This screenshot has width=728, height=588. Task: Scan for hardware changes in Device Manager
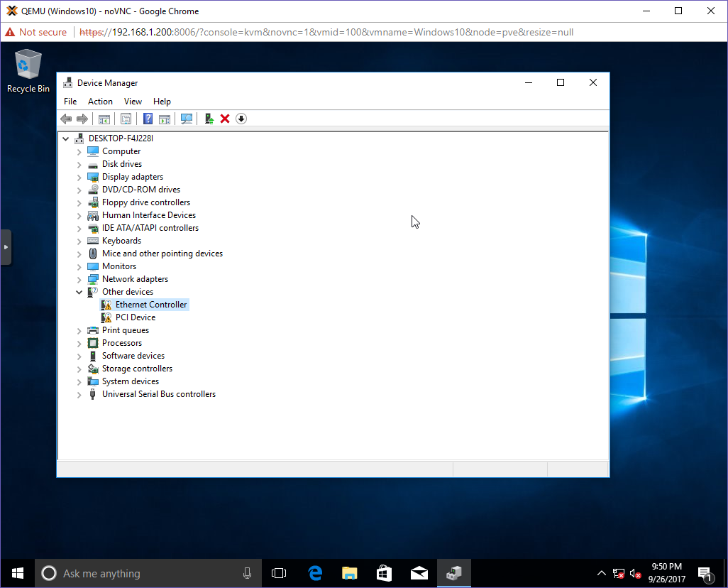click(186, 119)
